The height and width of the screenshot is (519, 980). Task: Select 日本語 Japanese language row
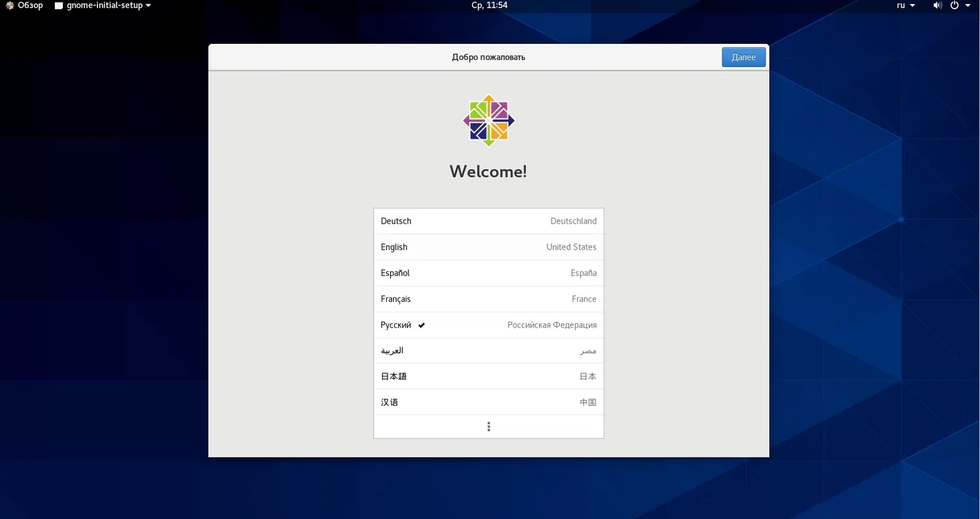click(489, 377)
